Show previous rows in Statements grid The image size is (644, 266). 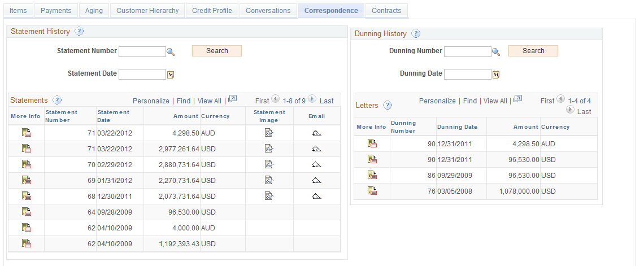point(276,99)
